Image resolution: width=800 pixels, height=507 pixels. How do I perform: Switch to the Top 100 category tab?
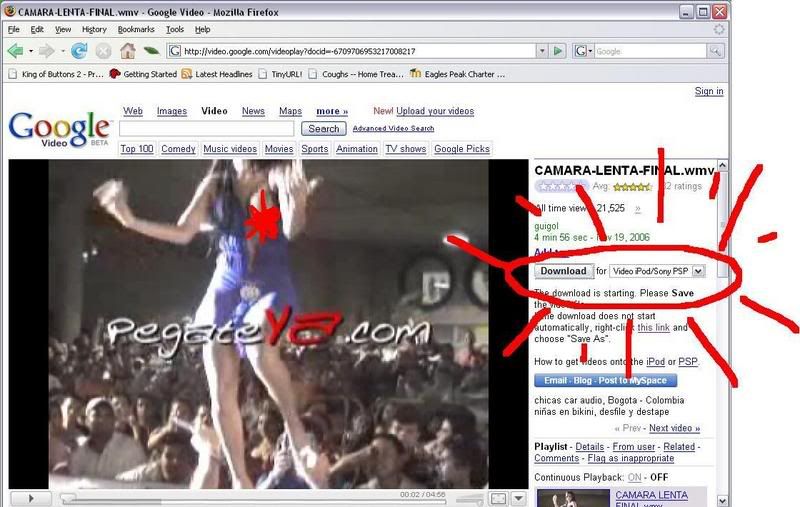(137, 149)
